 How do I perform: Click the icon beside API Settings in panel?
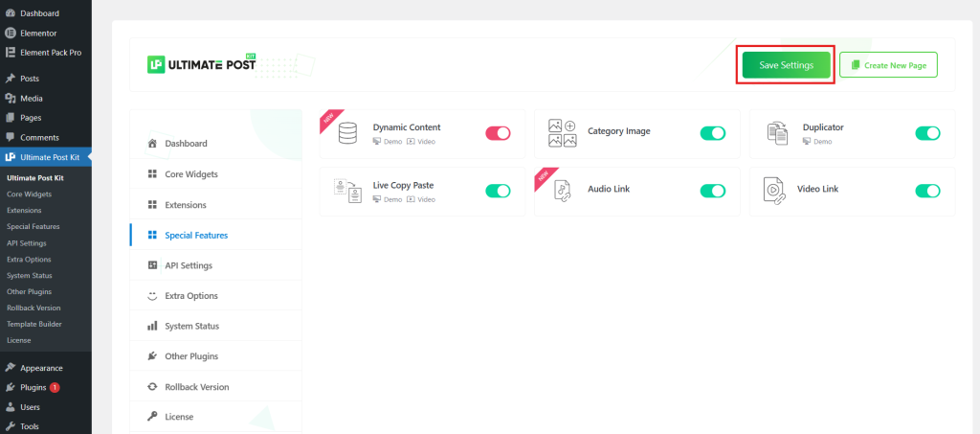tap(152, 265)
